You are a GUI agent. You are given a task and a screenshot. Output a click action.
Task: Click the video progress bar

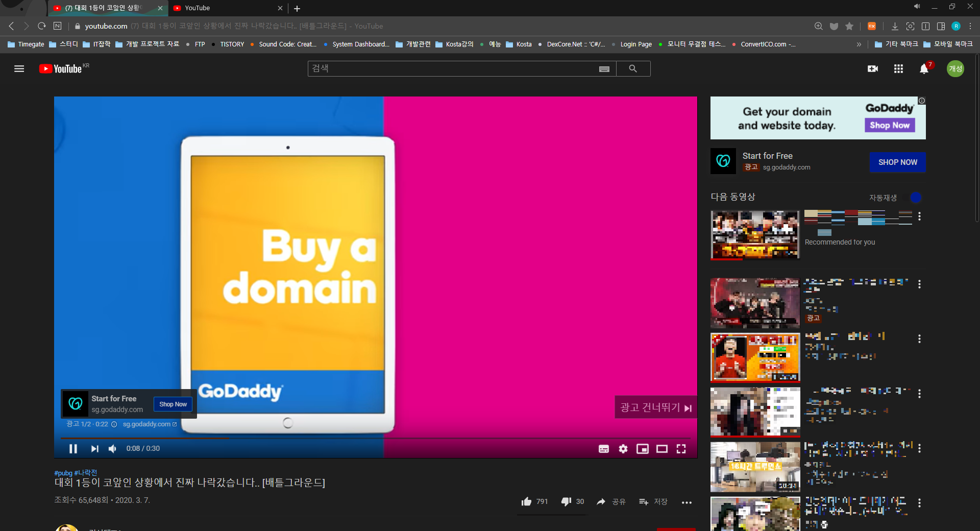click(376, 438)
